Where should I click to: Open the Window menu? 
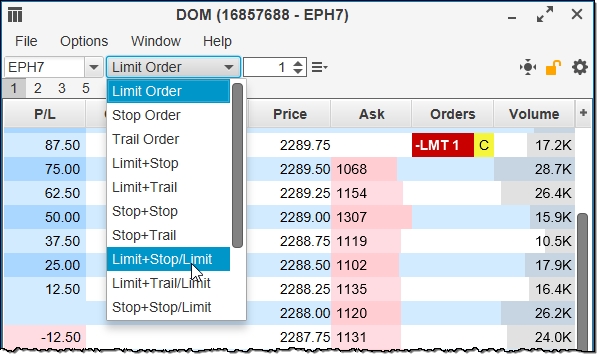click(x=156, y=41)
